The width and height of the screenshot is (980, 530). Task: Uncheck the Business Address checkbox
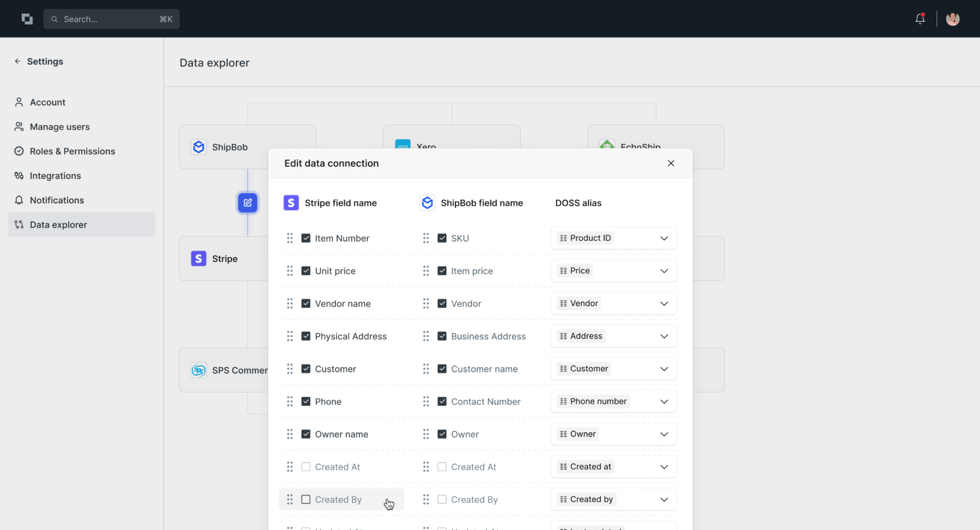[x=442, y=336]
